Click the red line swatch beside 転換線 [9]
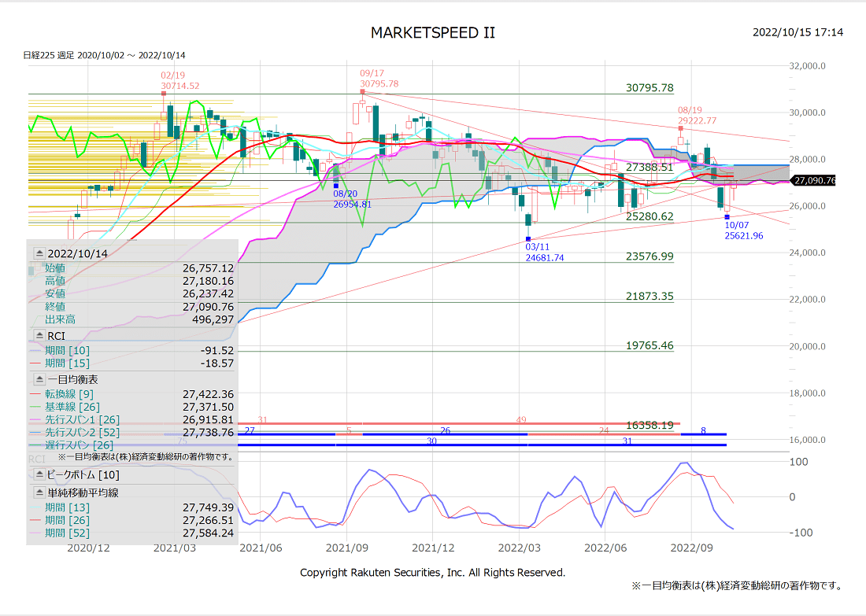 pos(35,394)
